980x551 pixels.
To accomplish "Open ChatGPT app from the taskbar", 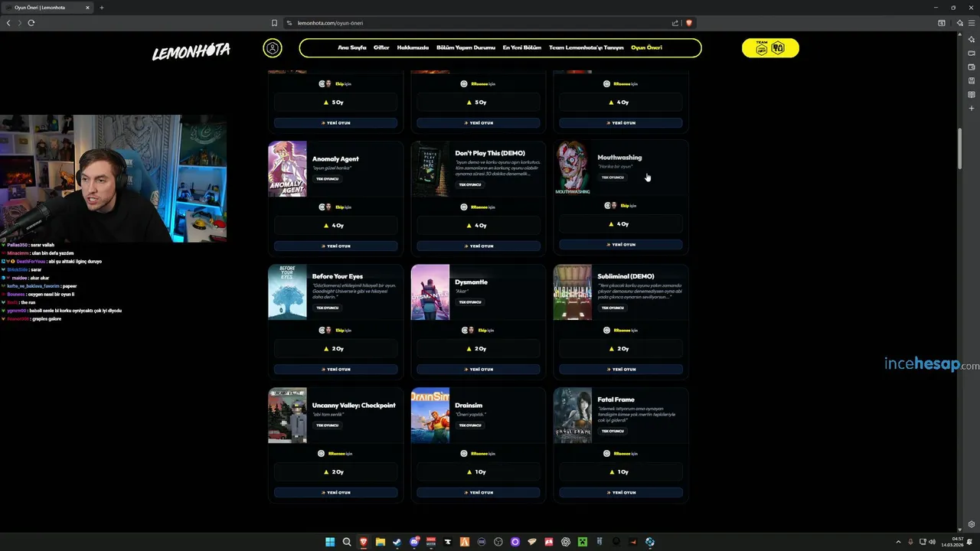I will tap(566, 542).
